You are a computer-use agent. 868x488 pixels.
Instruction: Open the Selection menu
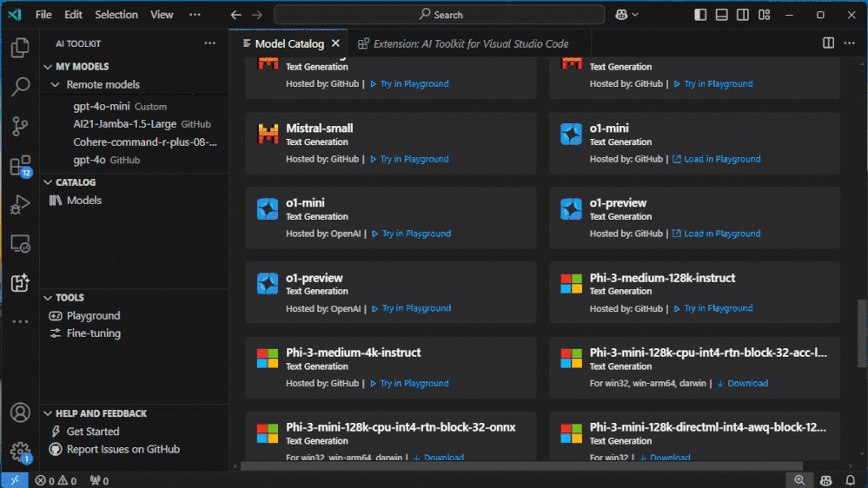[116, 15]
